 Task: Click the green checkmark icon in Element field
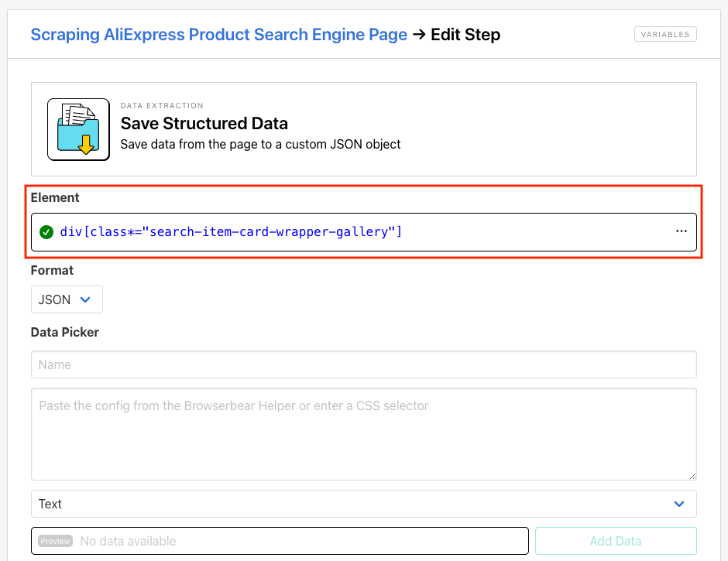46,232
